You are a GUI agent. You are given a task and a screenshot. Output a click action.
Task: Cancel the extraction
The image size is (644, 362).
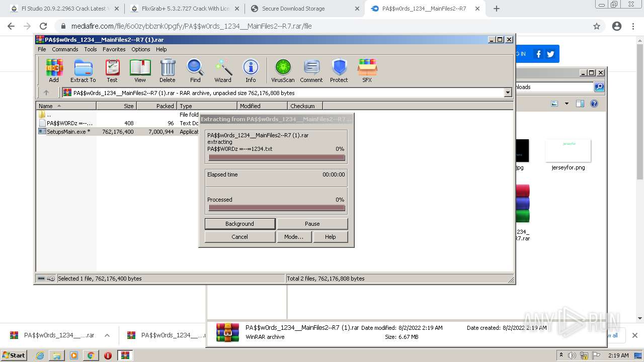click(240, 237)
